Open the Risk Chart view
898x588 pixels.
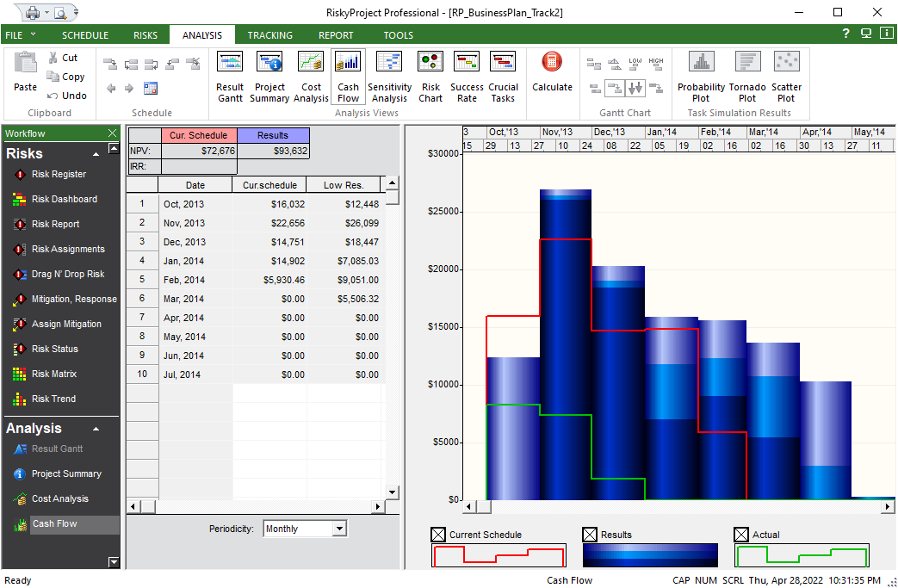pyautogui.click(x=430, y=77)
